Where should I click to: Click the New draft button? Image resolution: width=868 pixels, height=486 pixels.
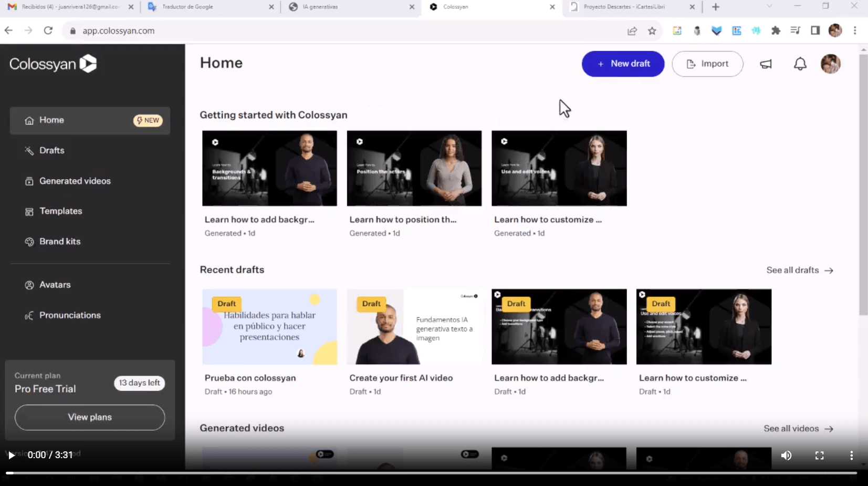click(623, 64)
